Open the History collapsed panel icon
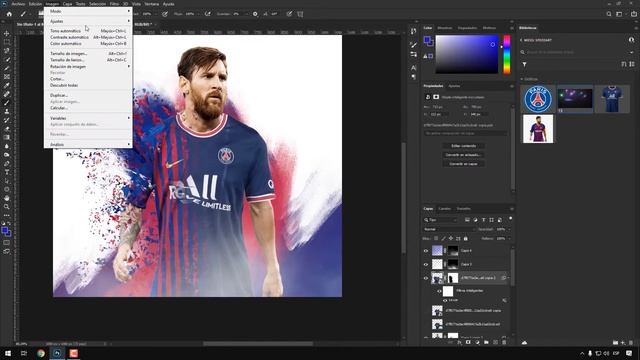 click(x=413, y=31)
